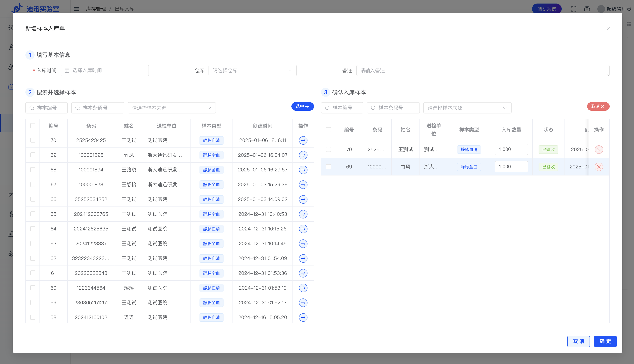
Task: Click 静脉血清 tag for sample 70 left table
Action: 211,140
